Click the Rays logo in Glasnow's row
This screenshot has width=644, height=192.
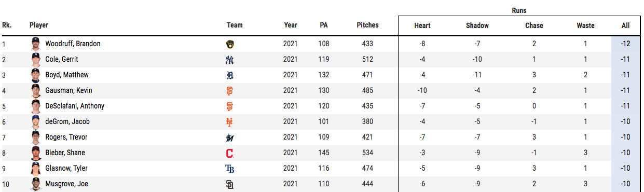click(230, 169)
